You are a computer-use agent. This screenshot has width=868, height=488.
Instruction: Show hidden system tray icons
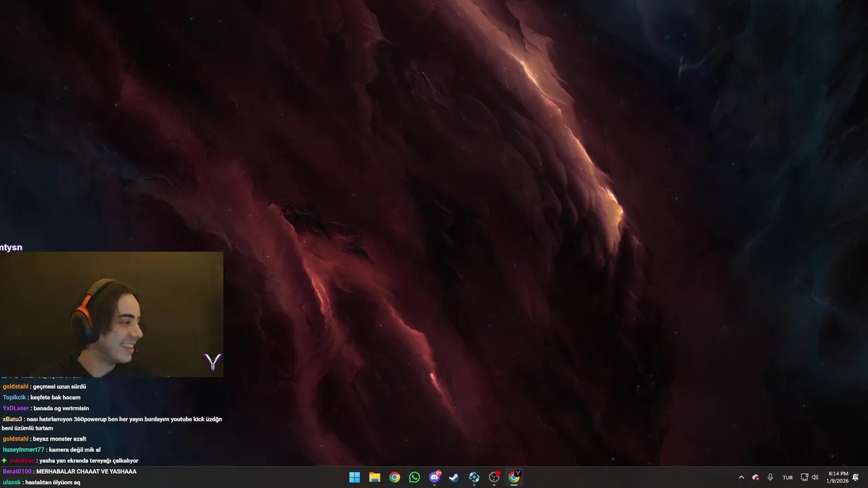tap(741, 477)
